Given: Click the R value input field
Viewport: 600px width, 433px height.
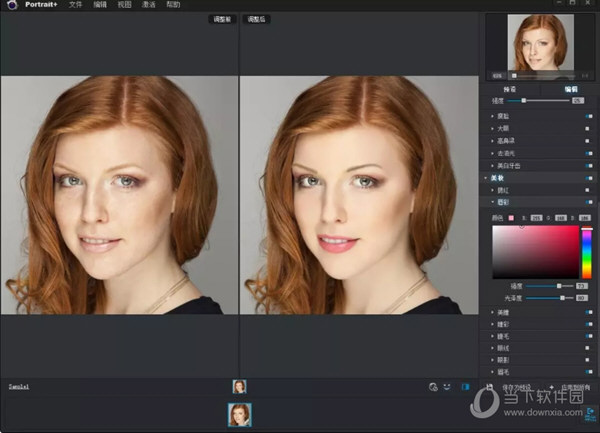Looking at the screenshot, I should click(x=536, y=218).
